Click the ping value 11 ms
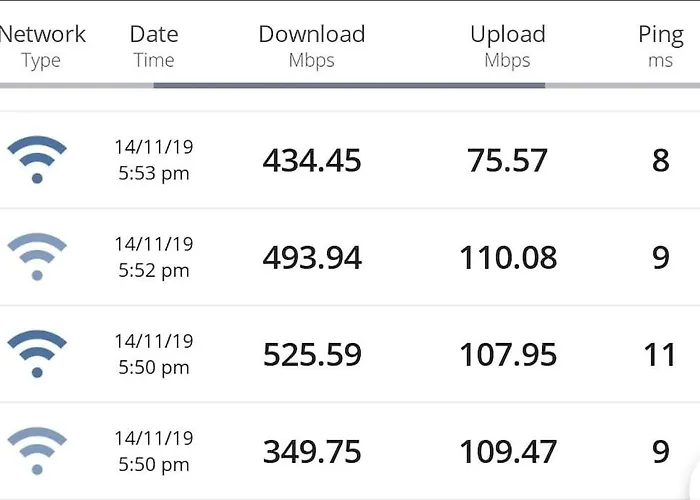This screenshot has width=700, height=500. 660,355
